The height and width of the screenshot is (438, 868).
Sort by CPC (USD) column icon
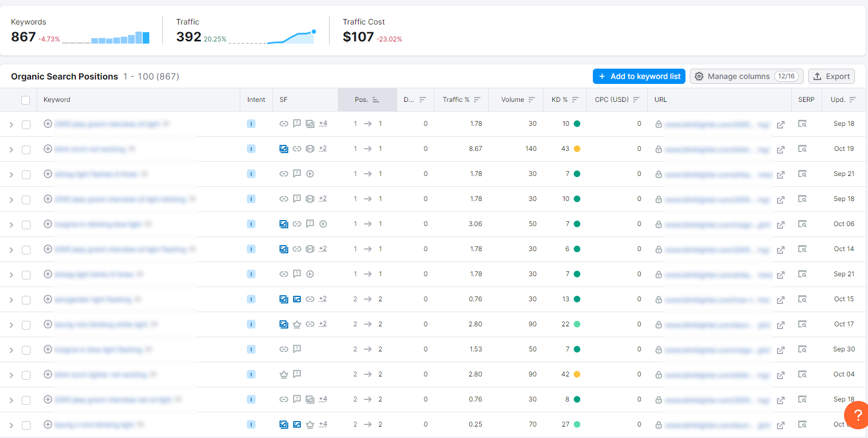[636, 100]
